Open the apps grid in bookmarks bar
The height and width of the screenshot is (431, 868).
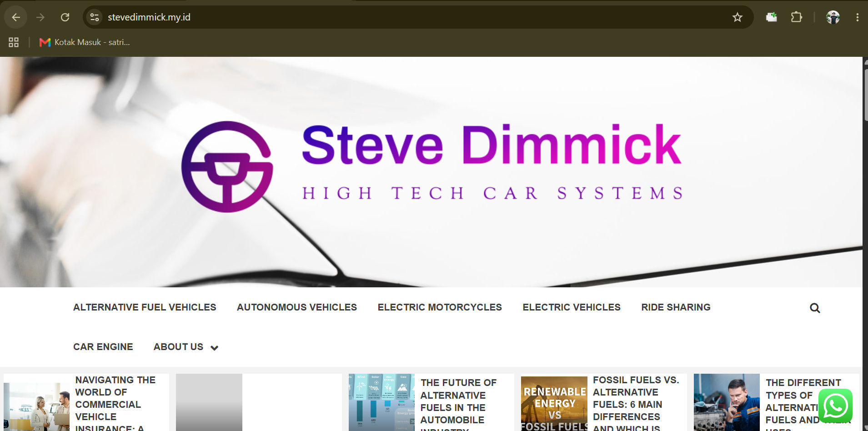pos(14,42)
